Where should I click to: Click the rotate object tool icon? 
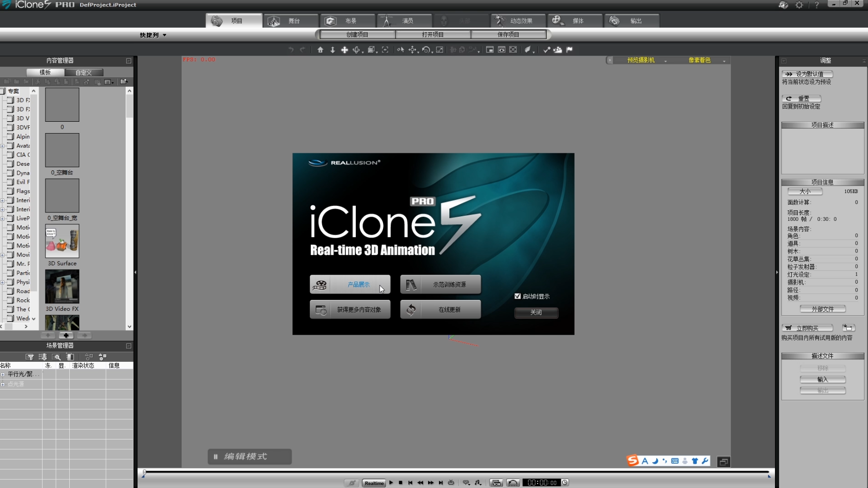(426, 50)
